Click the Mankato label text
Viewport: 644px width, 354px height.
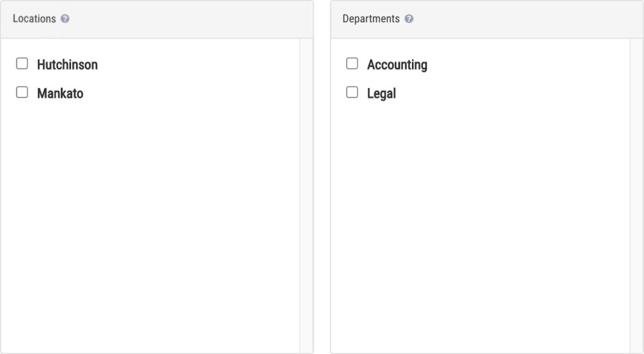(60, 94)
